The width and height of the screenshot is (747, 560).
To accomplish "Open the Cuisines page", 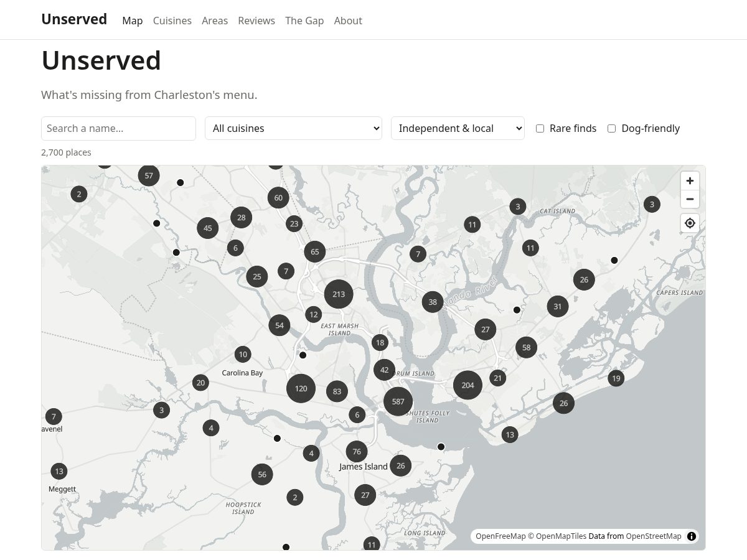I will tap(172, 21).
